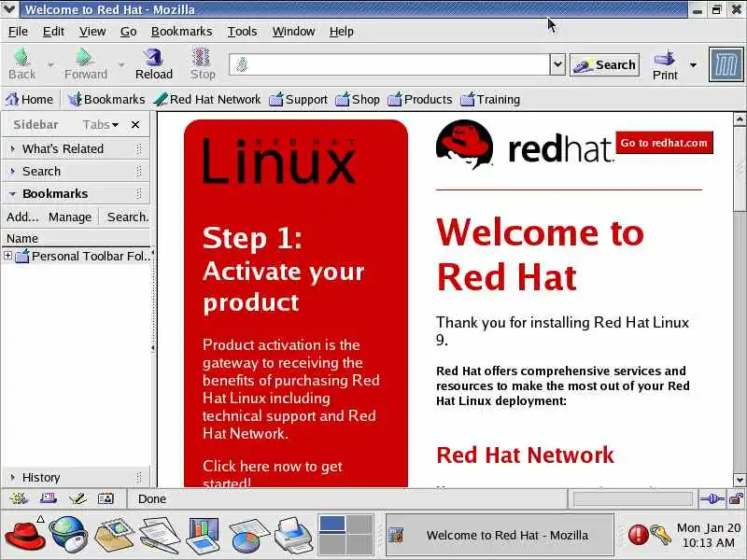Launch the presentation app from panel
This screenshot has height=560, width=747.
pos(203,535)
